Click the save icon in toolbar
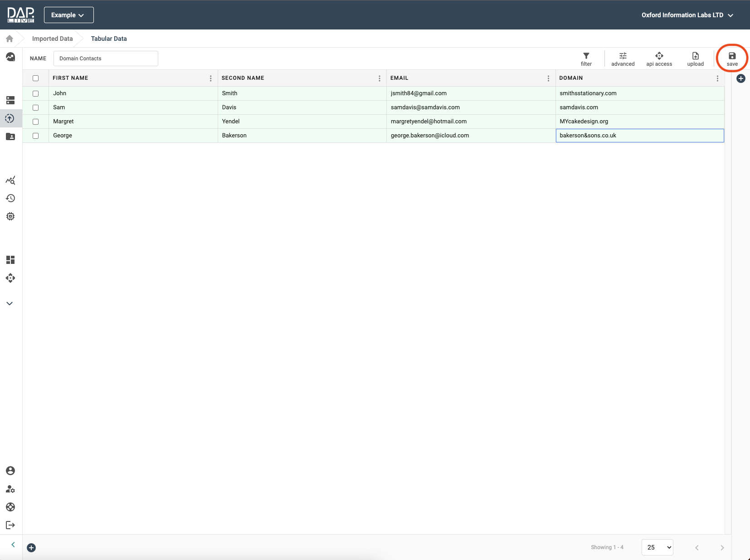The width and height of the screenshot is (750, 560). click(x=732, y=58)
